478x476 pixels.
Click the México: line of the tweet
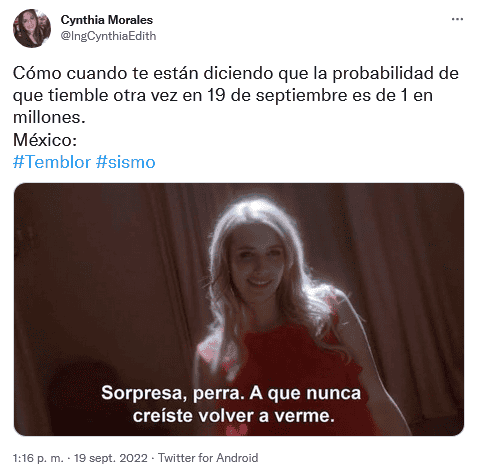point(45,140)
